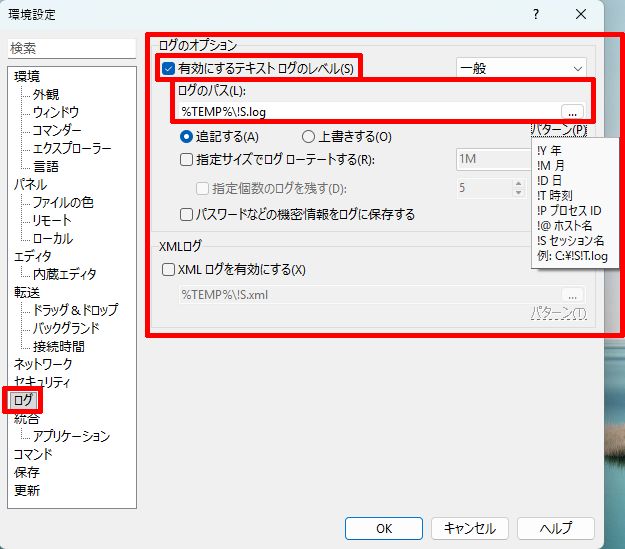Viewport: 625px width, 549px height.
Task: Enable log rotation by specified size
Action: pos(186,159)
